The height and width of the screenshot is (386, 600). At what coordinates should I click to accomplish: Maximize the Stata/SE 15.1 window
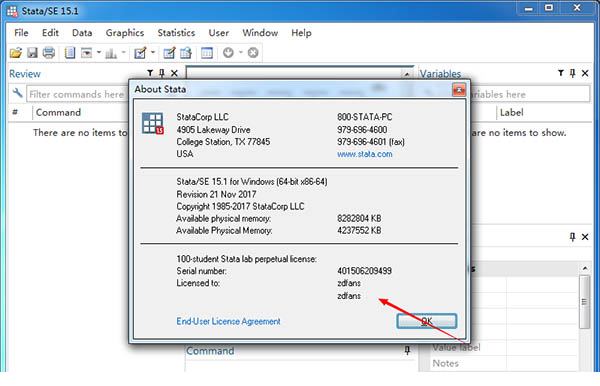(549, 8)
